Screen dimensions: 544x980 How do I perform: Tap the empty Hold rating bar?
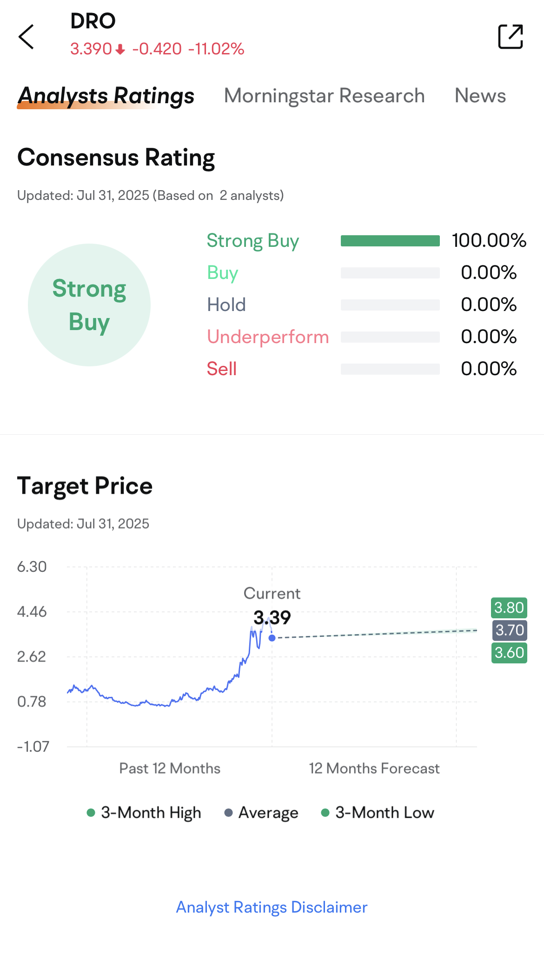[x=390, y=305]
